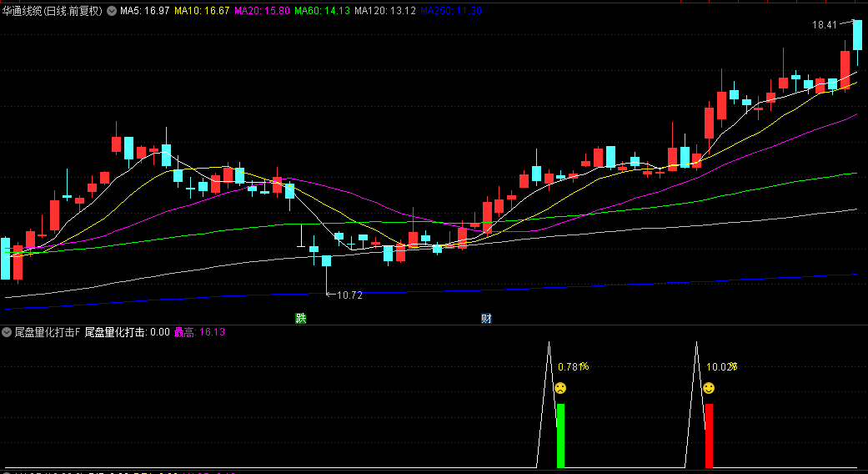The image size is (868, 474).
Task: Select the red signal bar
Action: pos(709,436)
